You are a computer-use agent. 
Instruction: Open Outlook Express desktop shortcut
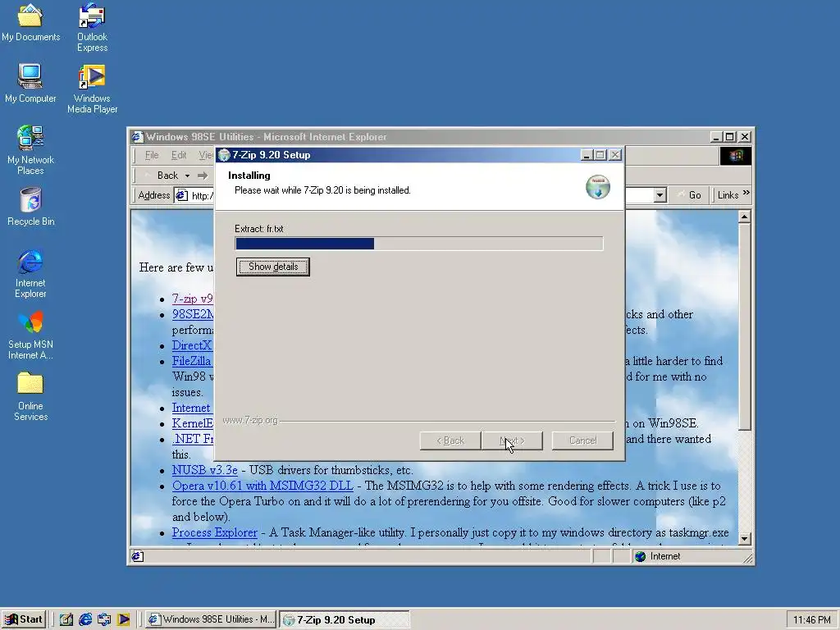[x=92, y=28]
